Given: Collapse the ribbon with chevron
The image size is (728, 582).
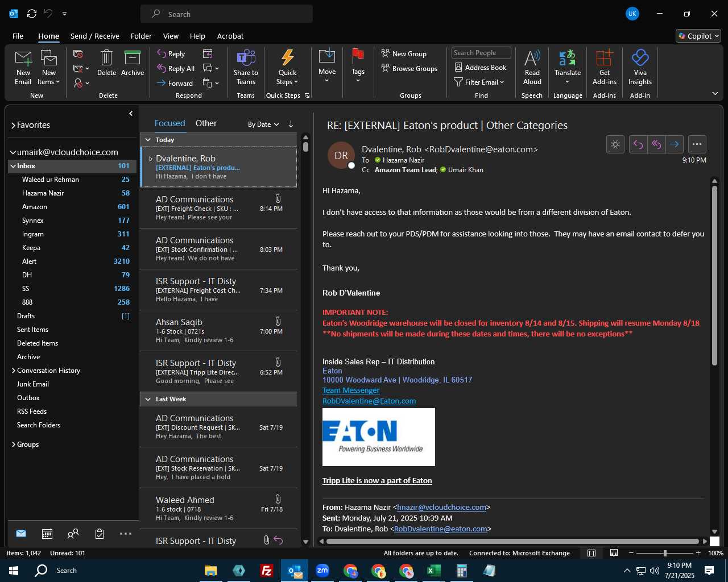Looking at the screenshot, I should 715,93.
